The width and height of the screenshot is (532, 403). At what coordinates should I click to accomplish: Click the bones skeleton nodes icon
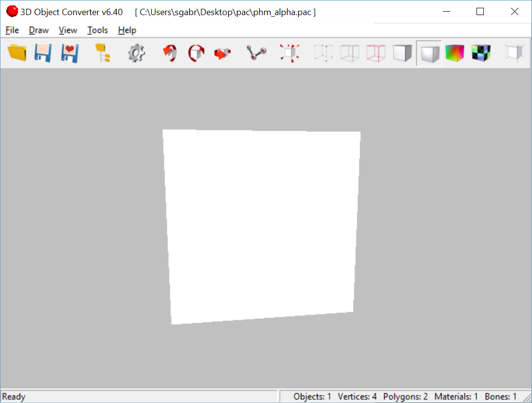click(x=256, y=53)
